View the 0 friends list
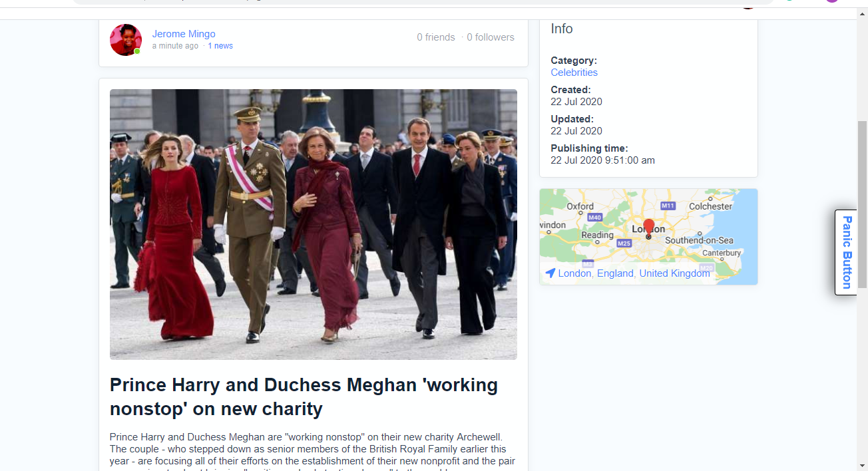 [436, 37]
